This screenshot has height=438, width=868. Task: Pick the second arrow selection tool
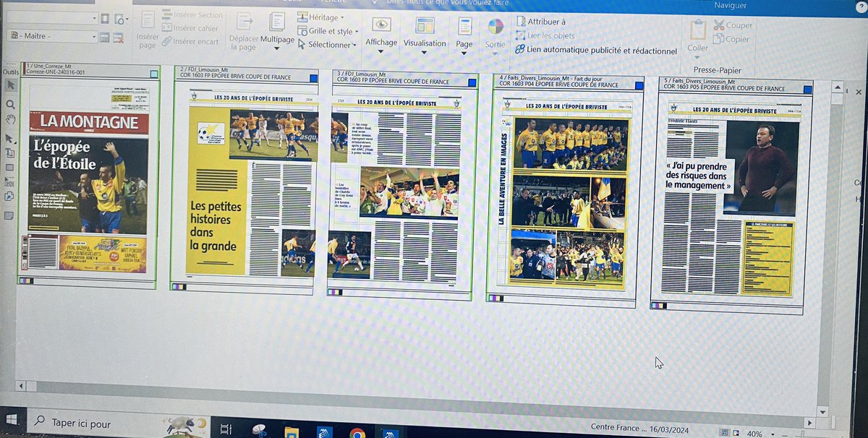(10, 138)
